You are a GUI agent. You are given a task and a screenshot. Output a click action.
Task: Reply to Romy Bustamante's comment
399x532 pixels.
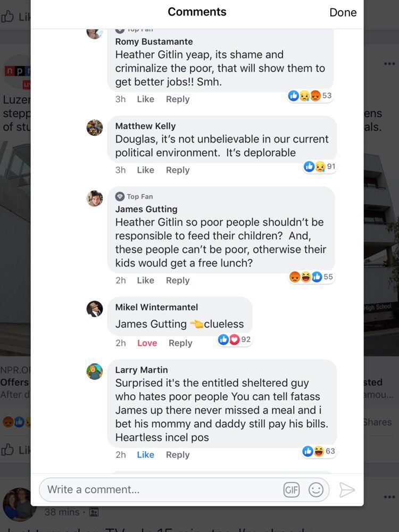178,99
